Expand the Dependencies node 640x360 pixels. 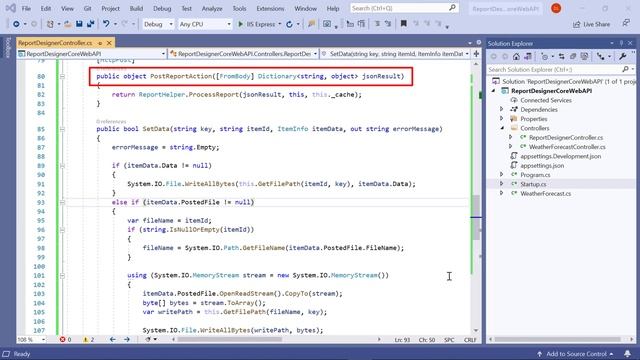tap(502, 109)
